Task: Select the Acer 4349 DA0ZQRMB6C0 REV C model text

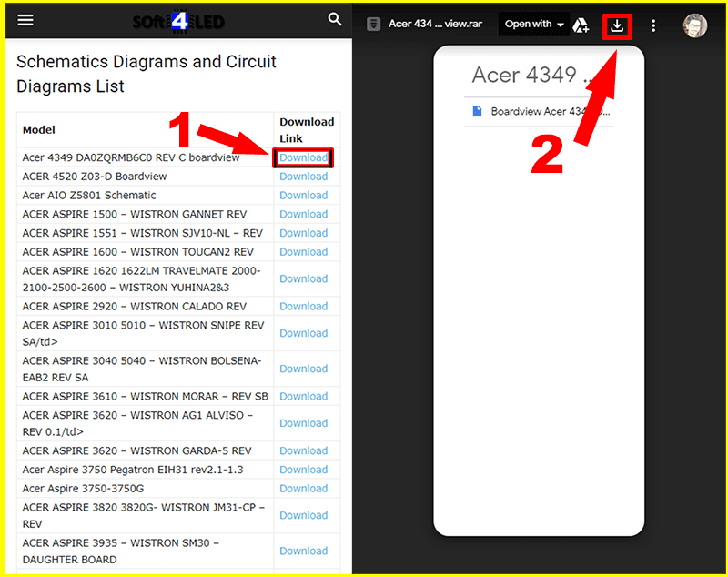Action: point(131,157)
